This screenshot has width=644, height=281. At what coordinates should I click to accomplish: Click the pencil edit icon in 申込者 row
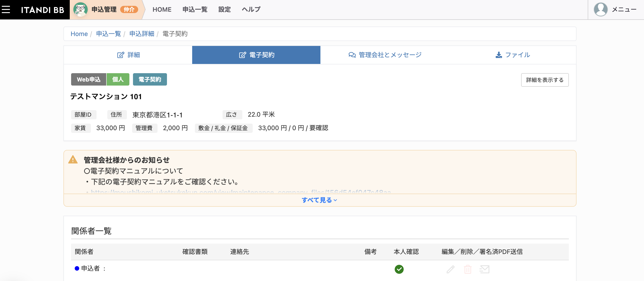450,269
